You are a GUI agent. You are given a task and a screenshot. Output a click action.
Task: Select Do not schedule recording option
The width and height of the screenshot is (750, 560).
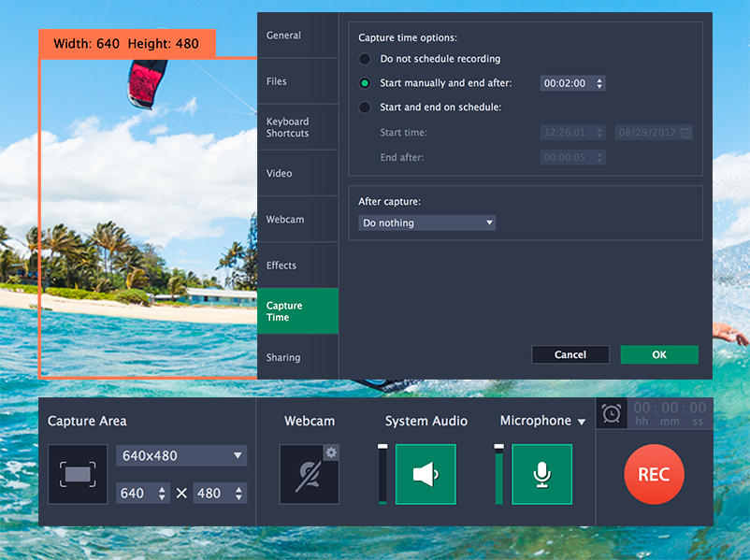coord(365,59)
